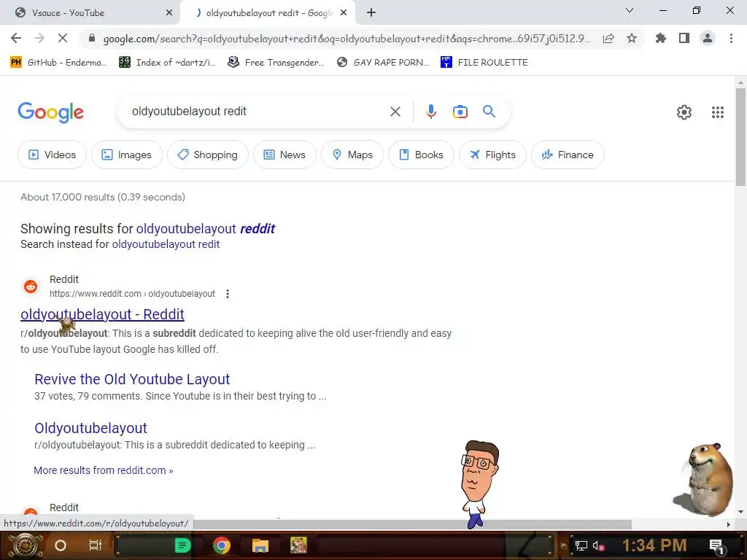The width and height of the screenshot is (747, 560).
Task: Open the Start menu button on taskbar
Action: [x=26, y=545]
